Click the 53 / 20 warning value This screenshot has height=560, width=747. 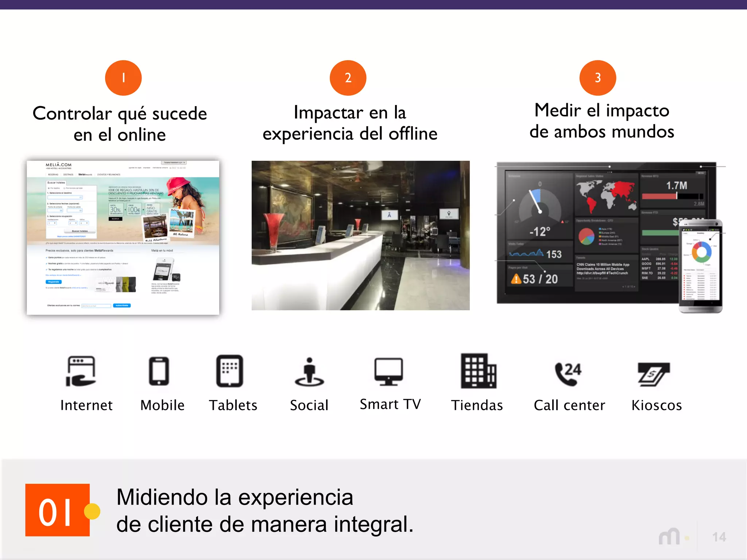(x=540, y=279)
